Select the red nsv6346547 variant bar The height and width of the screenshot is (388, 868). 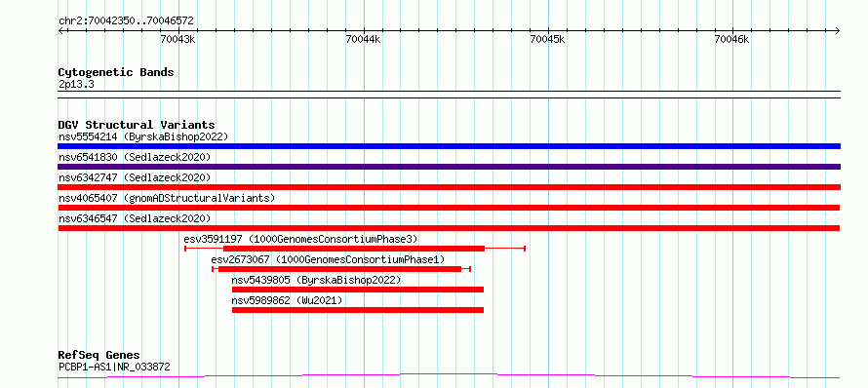click(449, 228)
